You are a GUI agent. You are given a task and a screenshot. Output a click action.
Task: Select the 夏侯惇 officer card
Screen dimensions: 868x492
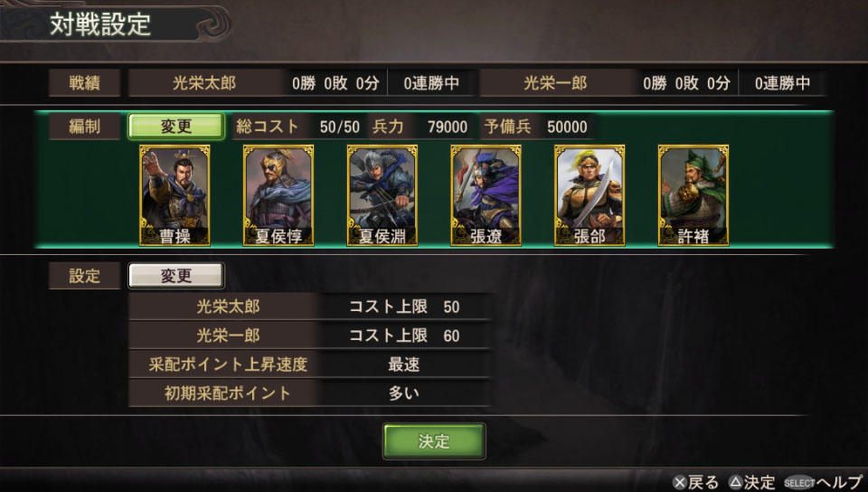(x=278, y=195)
